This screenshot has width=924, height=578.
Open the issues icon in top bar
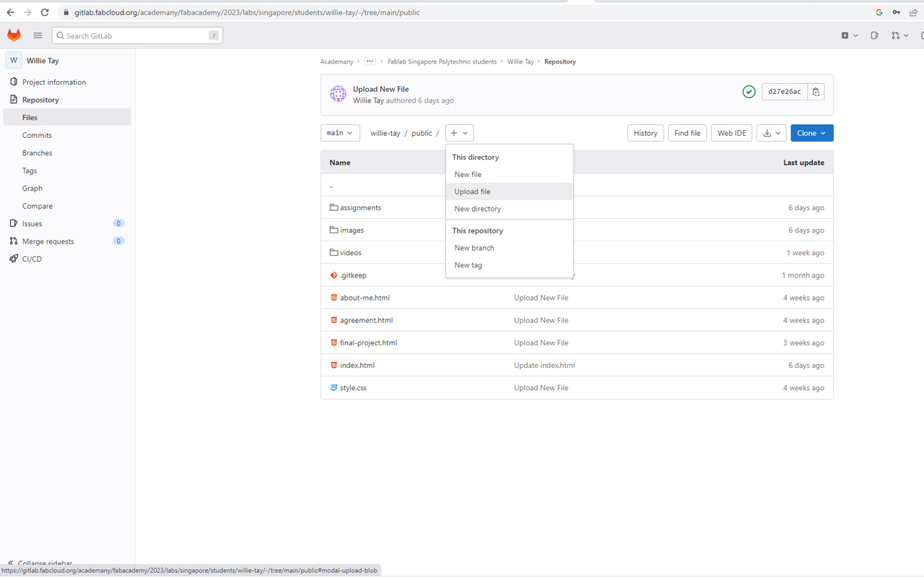pos(874,35)
